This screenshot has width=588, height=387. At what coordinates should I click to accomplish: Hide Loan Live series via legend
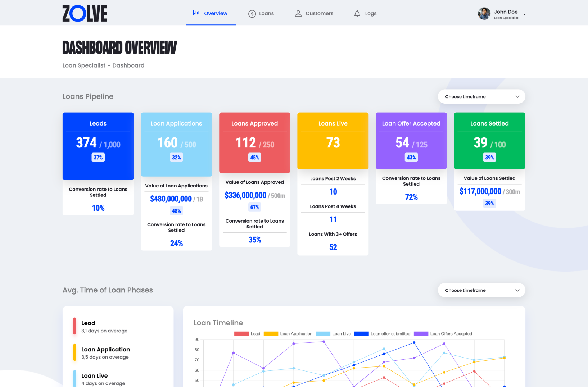pos(333,334)
